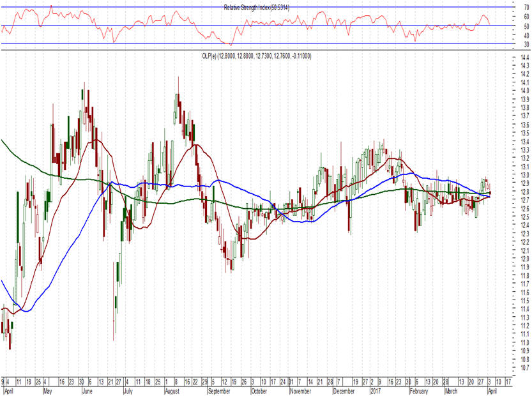Select the October month label on time axis
Image resolution: width=532 pixels, height=396 pixels.
tap(259, 390)
